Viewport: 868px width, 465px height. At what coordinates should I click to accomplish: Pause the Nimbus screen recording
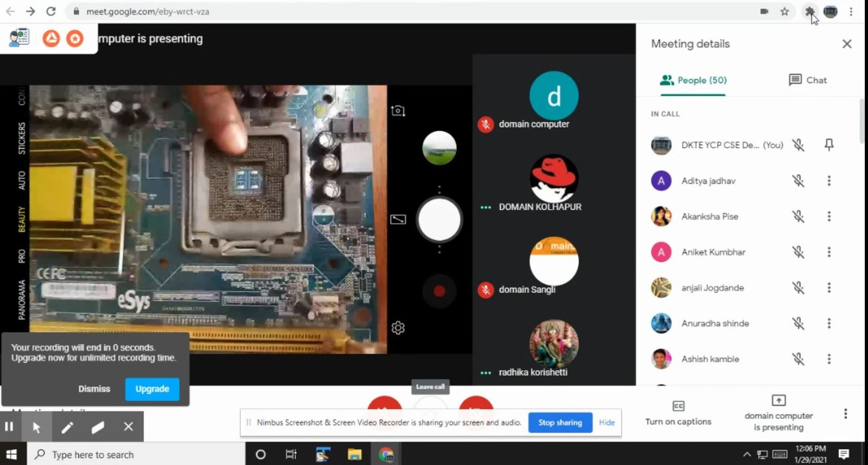tap(9, 426)
